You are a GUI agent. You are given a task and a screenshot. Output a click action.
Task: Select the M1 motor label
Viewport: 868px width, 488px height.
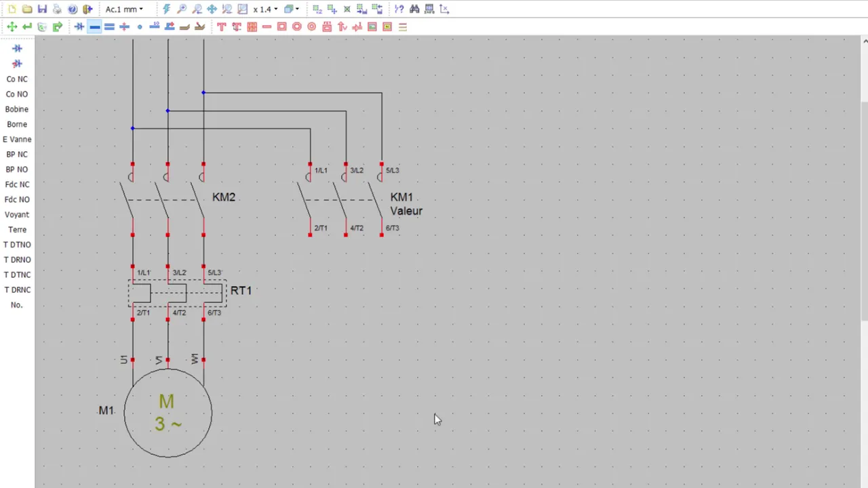tap(106, 410)
